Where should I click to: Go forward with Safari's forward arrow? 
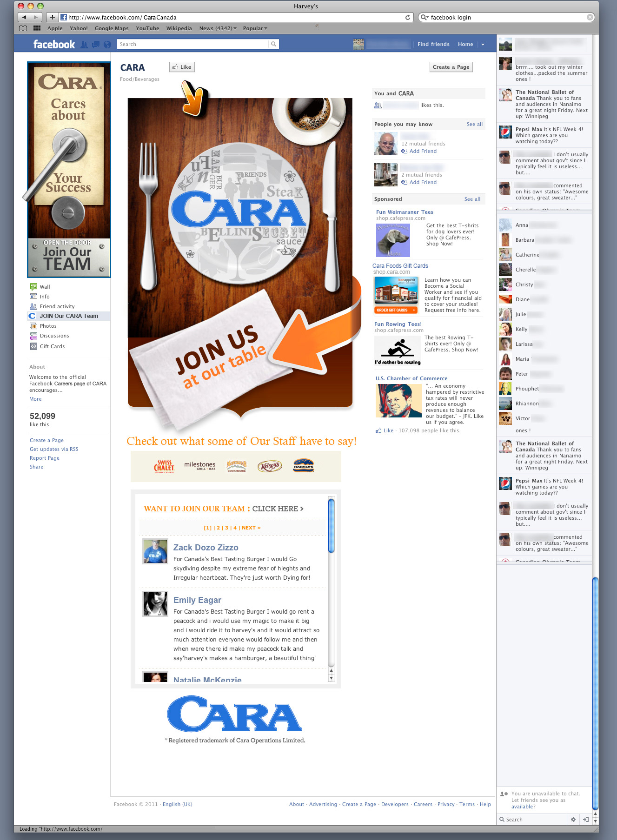[36, 17]
